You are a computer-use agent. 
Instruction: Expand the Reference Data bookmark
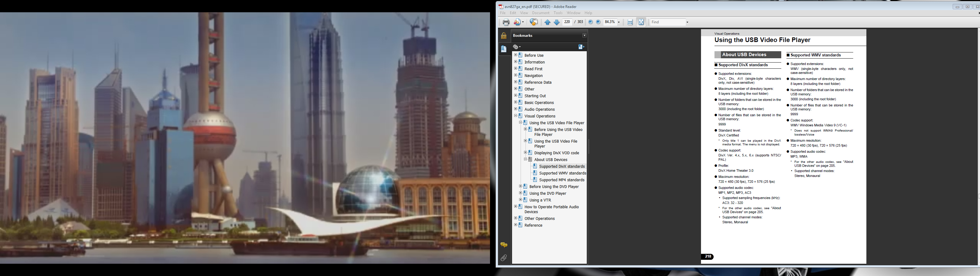(515, 82)
